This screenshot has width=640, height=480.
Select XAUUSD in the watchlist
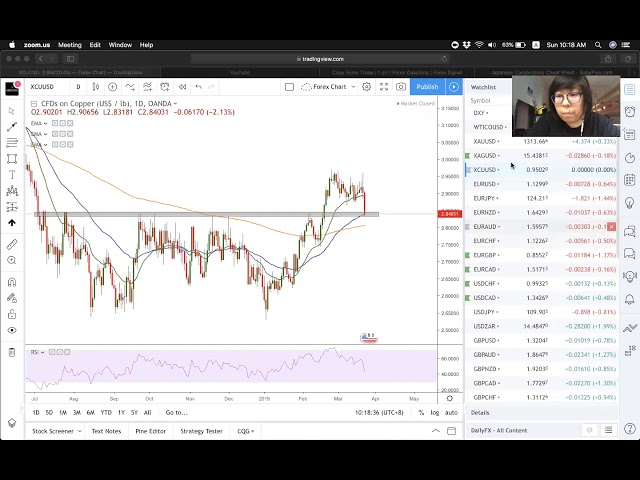point(487,142)
